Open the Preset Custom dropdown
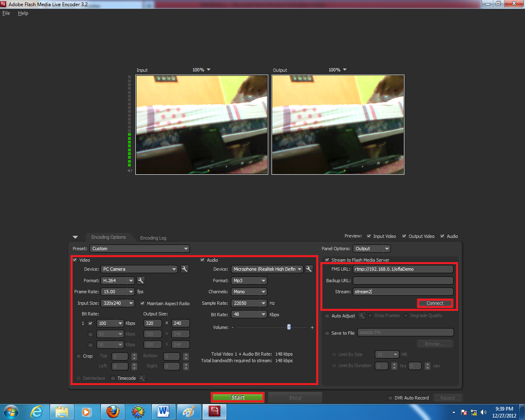The image size is (525, 420). [139, 249]
